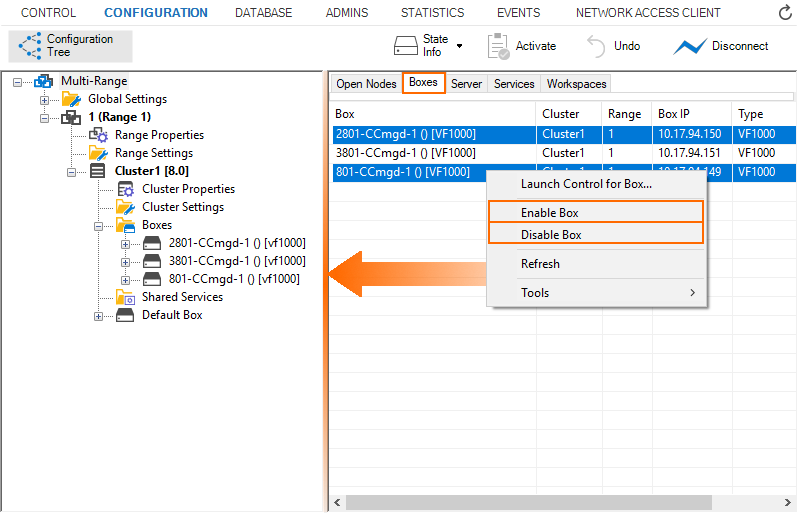
Task: Click the Multi-Range root node icon
Action: [44, 81]
